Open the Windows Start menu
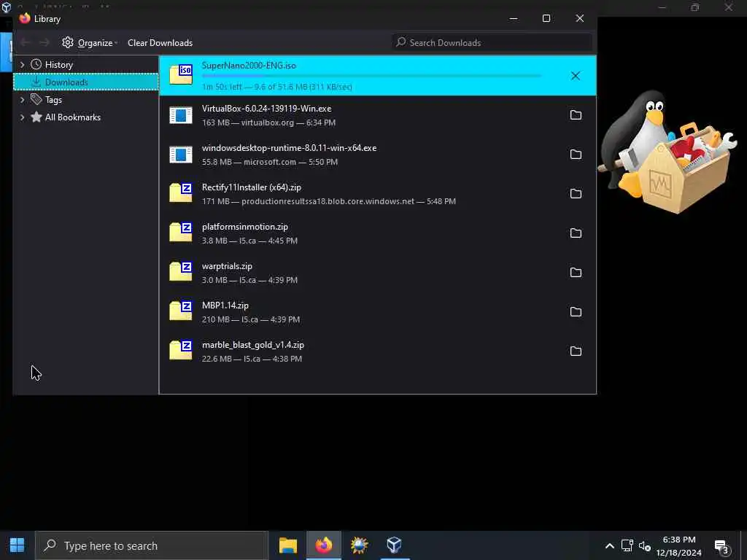Screen dimensions: 747x560 [18, 545]
